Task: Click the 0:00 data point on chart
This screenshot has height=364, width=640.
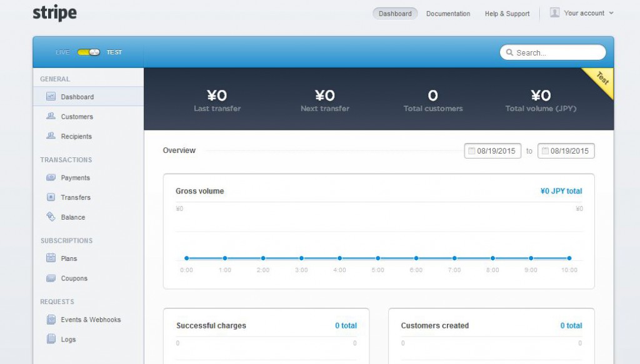Action: pyautogui.click(x=186, y=258)
